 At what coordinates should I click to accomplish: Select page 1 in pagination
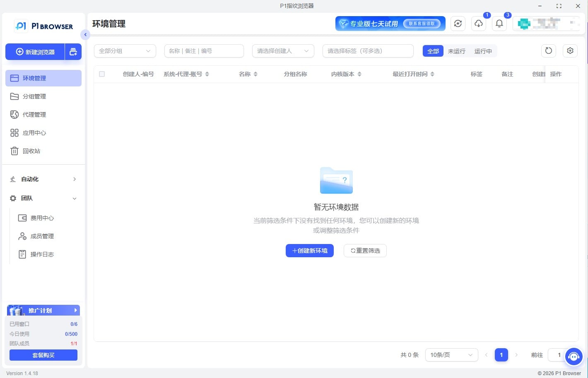501,355
